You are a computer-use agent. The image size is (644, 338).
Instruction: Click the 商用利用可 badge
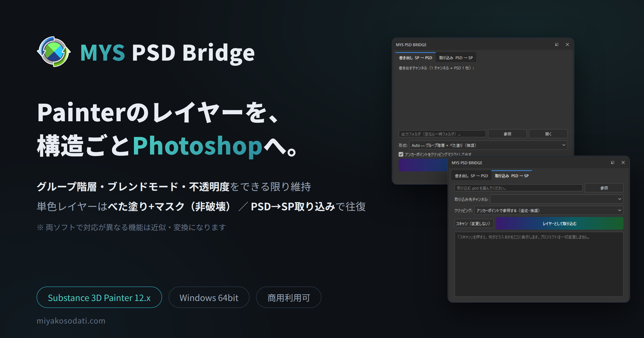pyautogui.click(x=289, y=297)
